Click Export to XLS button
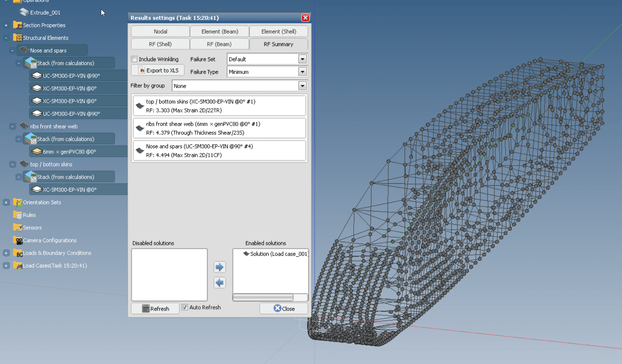This screenshot has width=622, height=364. pyautogui.click(x=158, y=70)
